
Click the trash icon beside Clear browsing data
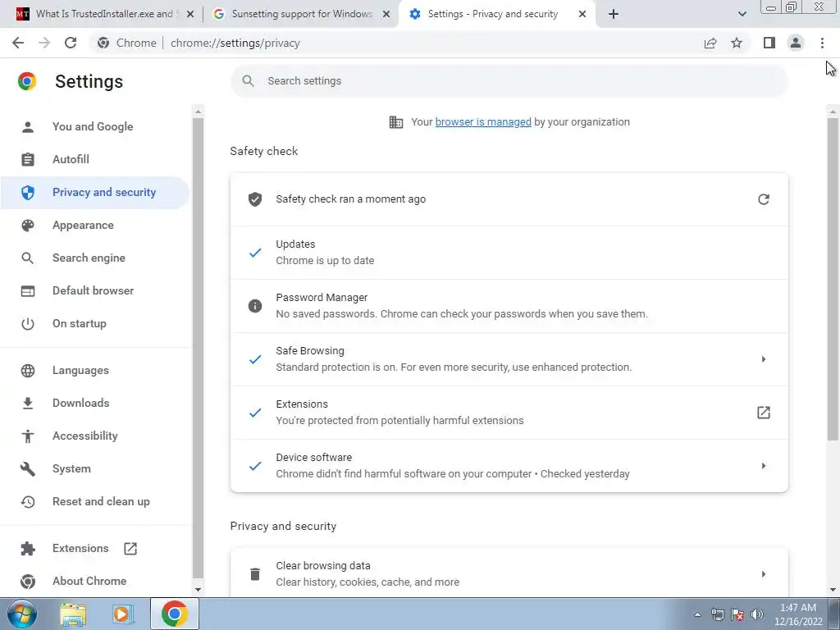coord(255,573)
